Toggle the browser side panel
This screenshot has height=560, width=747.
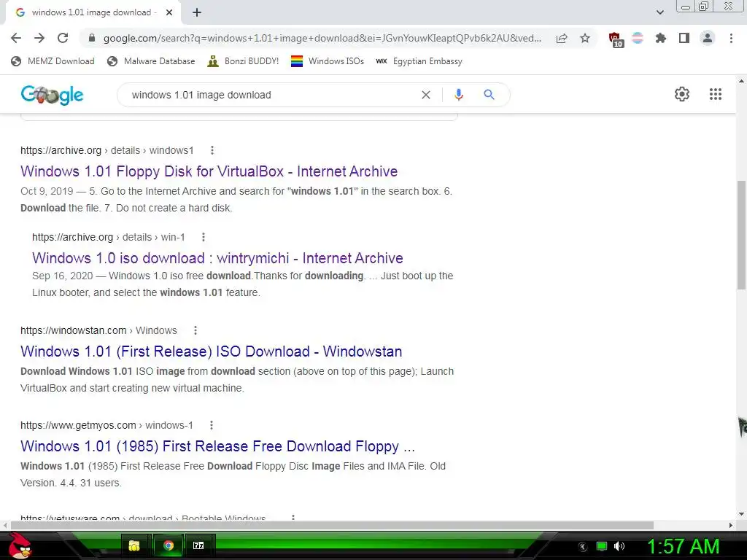click(684, 38)
